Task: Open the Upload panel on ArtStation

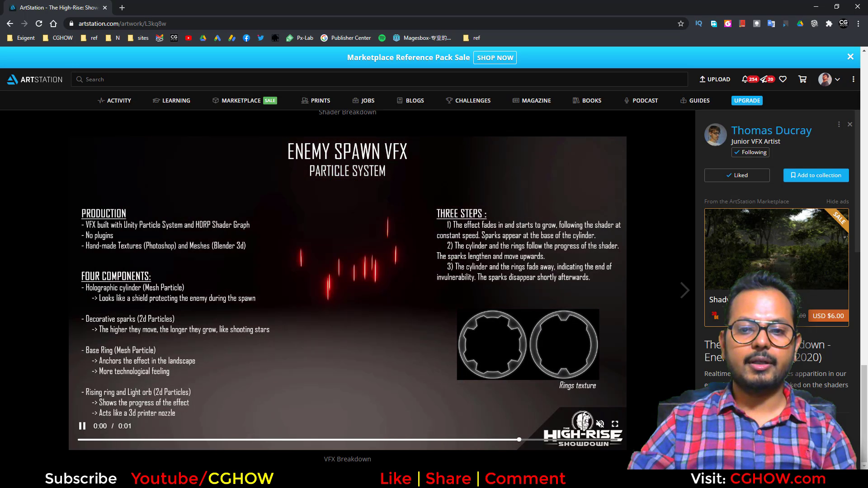Action: [714, 79]
